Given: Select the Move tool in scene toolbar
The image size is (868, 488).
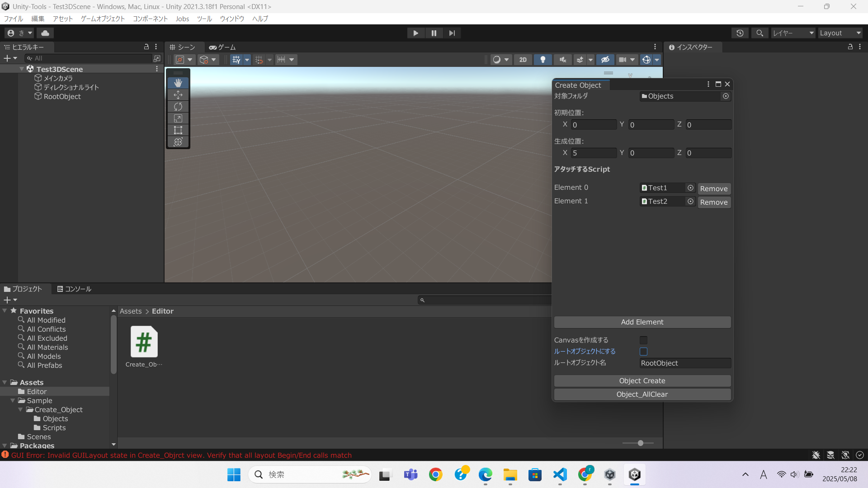Looking at the screenshot, I should tap(178, 95).
